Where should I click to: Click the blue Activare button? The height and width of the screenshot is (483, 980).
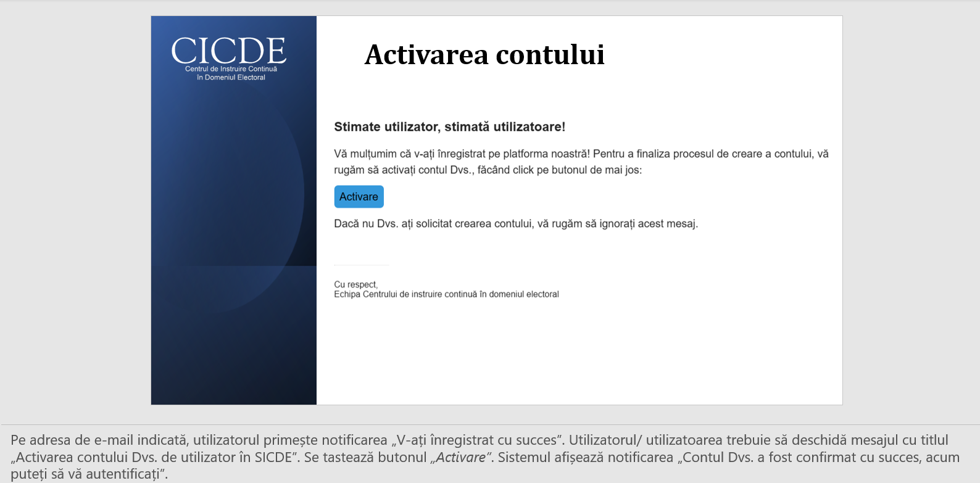pyautogui.click(x=359, y=197)
